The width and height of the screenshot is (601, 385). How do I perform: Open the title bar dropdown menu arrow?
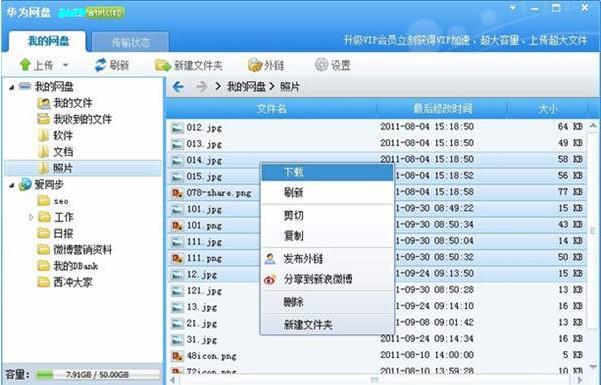512,8
